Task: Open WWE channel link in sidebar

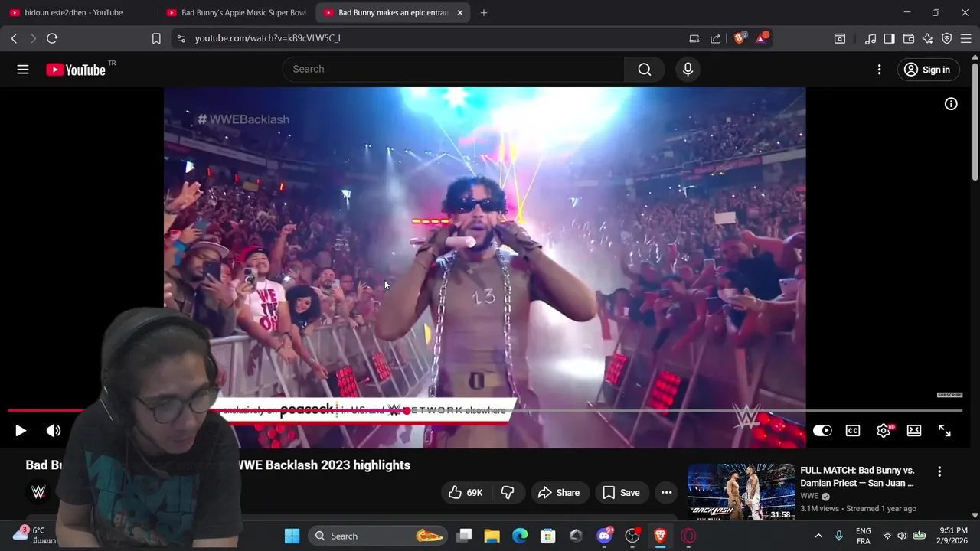Action: [x=809, y=496]
